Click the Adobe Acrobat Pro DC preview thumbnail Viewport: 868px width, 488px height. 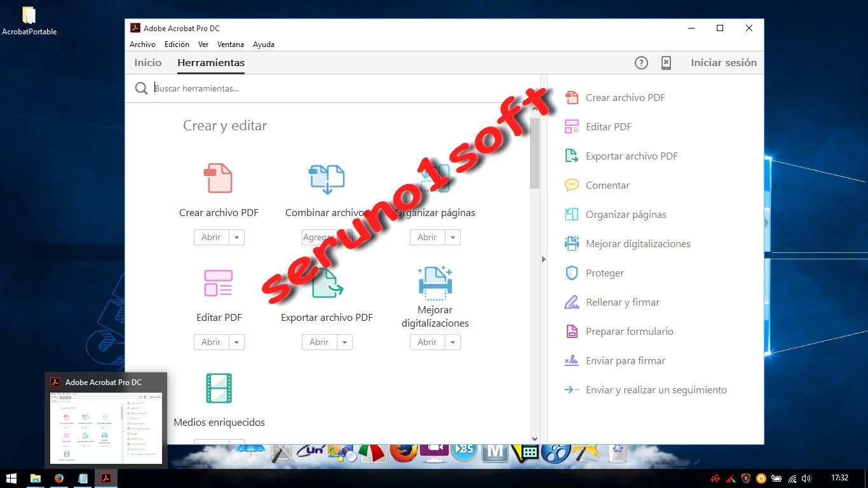coord(106,428)
